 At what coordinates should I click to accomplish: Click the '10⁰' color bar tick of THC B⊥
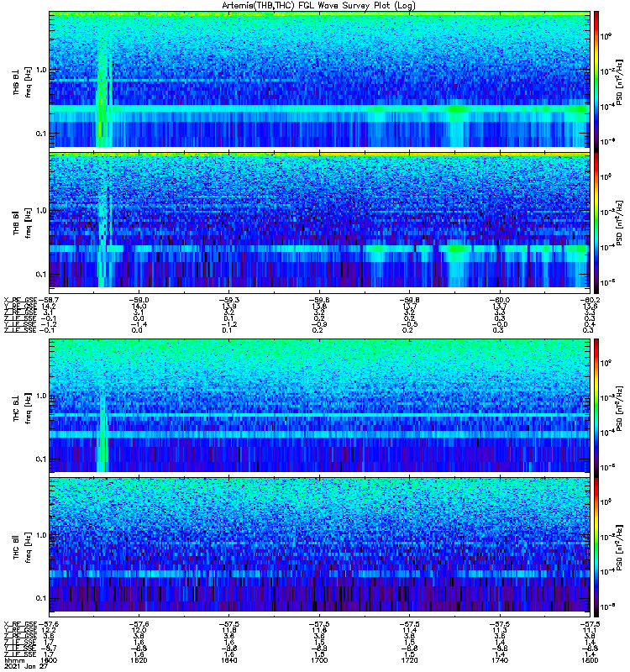606,363
